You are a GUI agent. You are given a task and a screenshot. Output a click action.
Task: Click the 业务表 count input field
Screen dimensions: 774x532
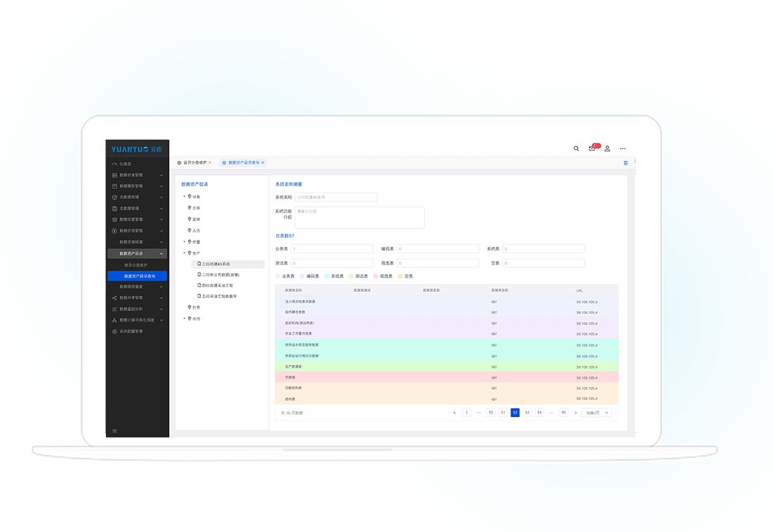point(332,249)
